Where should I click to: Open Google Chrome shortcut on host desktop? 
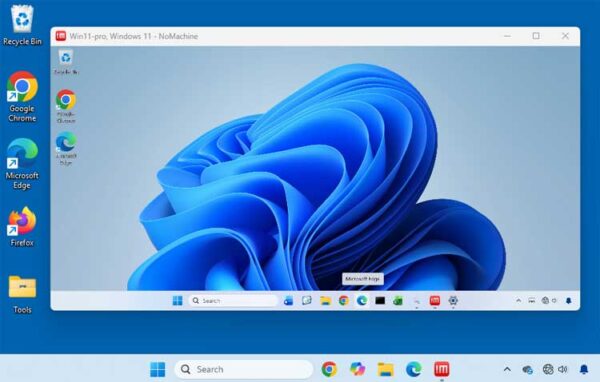pos(22,96)
